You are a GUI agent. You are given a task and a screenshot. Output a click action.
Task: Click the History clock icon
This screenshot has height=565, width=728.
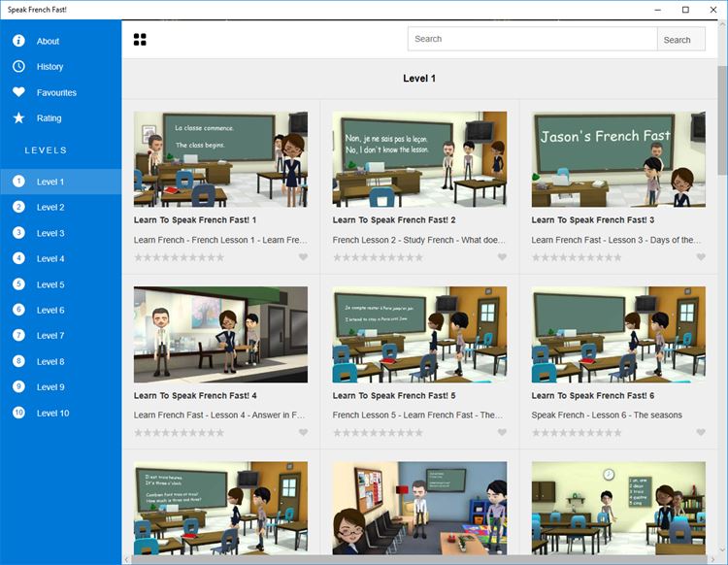[18, 66]
